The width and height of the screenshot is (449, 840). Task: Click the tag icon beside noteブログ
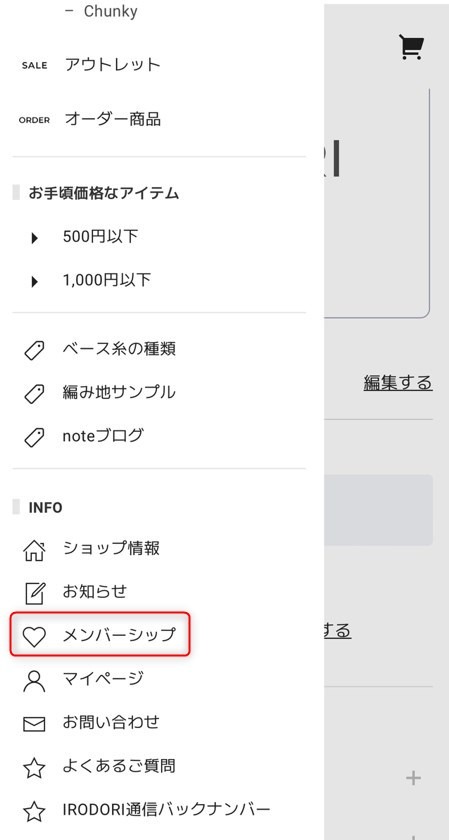coord(35,437)
